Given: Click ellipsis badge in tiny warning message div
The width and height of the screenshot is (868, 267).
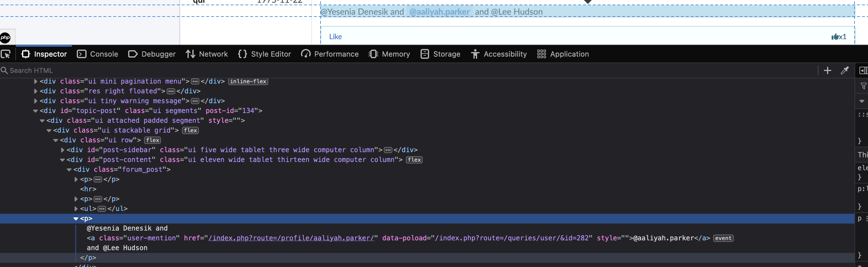Looking at the screenshot, I should (195, 101).
